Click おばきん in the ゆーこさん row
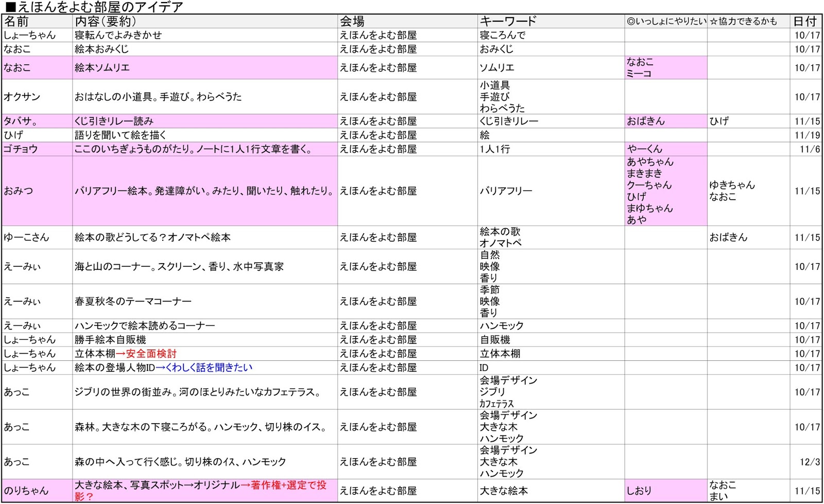Screen dimensions: 824x504 tap(748, 237)
